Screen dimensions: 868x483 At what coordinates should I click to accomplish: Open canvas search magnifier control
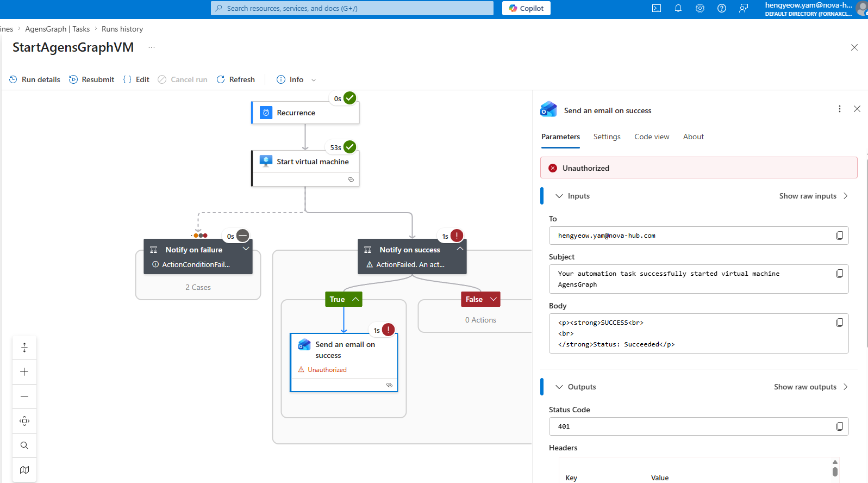click(24, 445)
